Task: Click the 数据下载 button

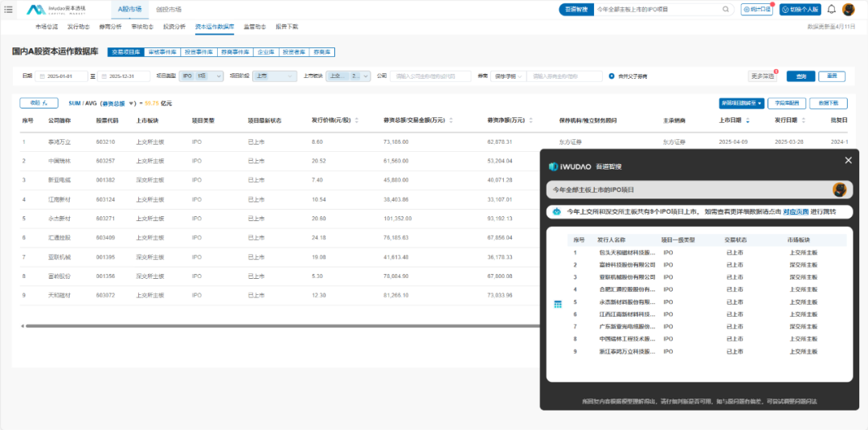Action: point(828,103)
